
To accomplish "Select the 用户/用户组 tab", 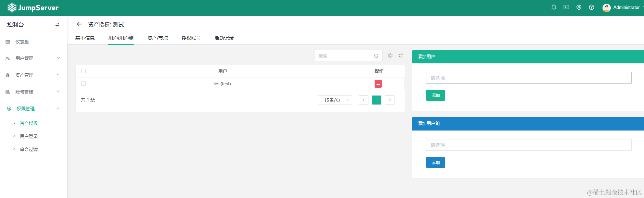I will coord(121,38).
